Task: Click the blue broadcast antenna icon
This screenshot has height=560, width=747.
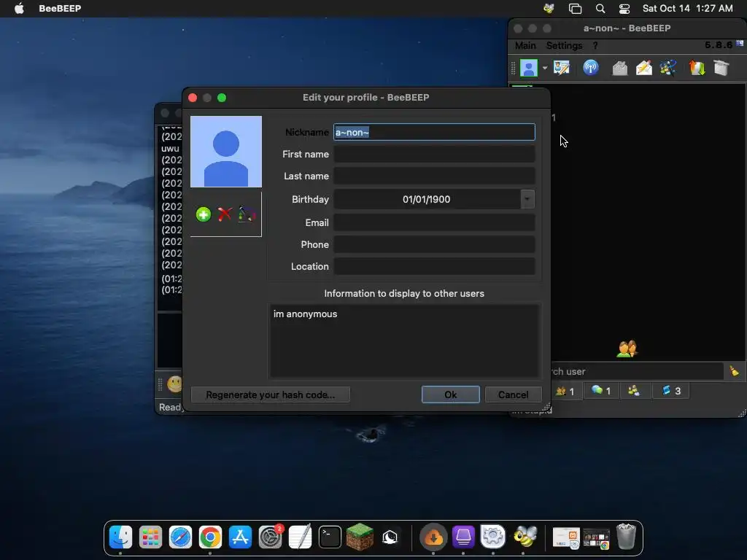Action: 591,68
